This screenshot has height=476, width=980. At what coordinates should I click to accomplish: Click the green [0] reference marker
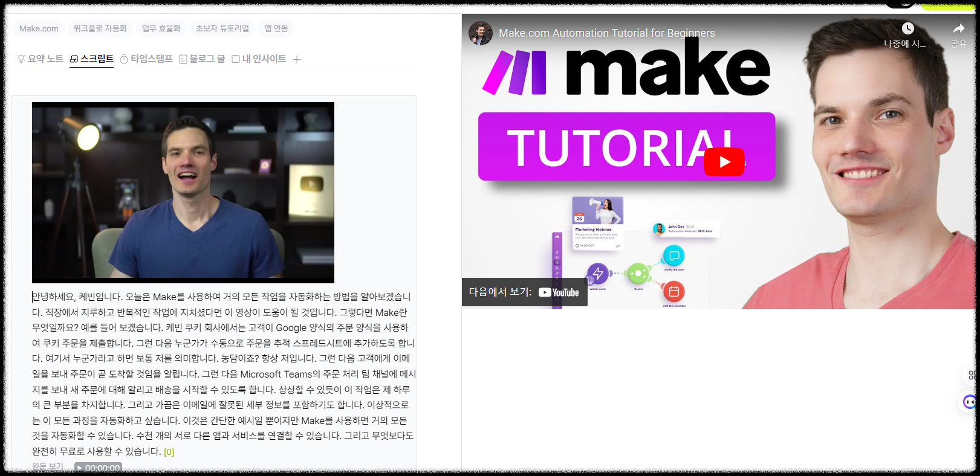[169, 452]
